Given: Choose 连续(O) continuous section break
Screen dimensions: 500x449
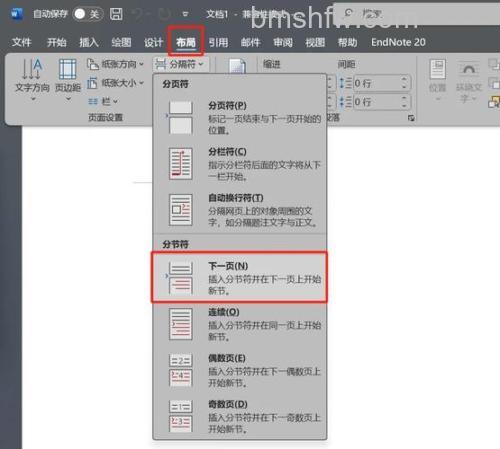Looking at the screenshot, I should click(240, 324).
